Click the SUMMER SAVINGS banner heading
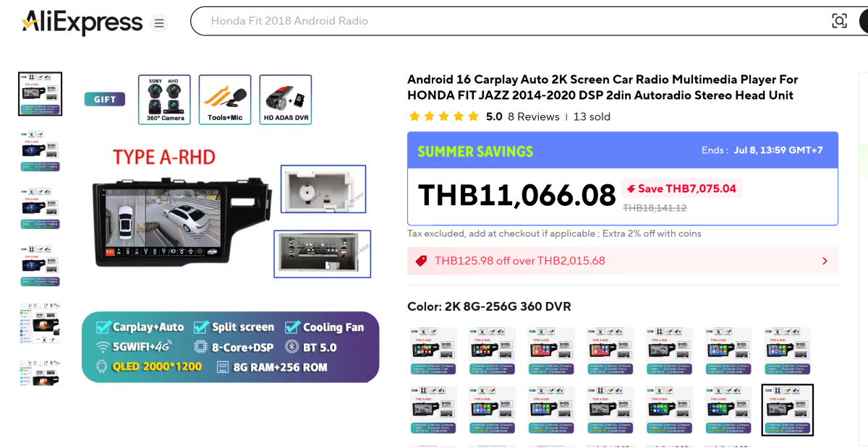Image resolution: width=868 pixels, height=448 pixels. tap(475, 152)
